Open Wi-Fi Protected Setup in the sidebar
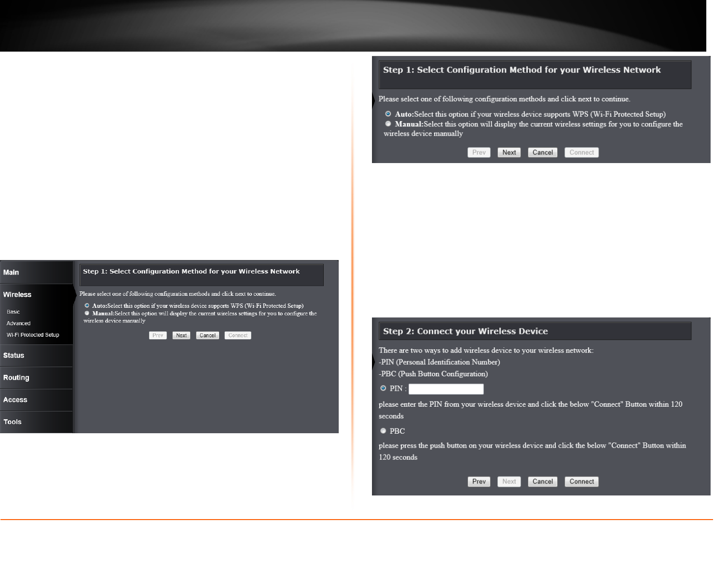Image resolution: width=728 pixels, height=563 pixels. click(x=33, y=335)
